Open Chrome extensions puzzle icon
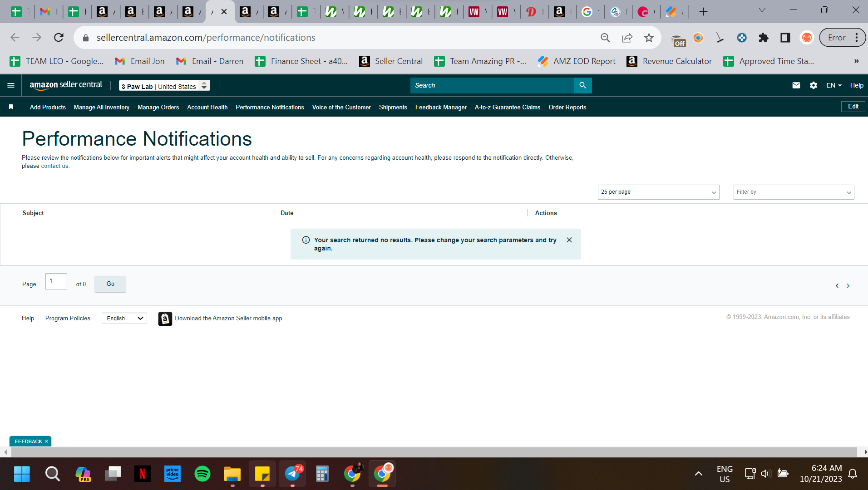 click(764, 38)
